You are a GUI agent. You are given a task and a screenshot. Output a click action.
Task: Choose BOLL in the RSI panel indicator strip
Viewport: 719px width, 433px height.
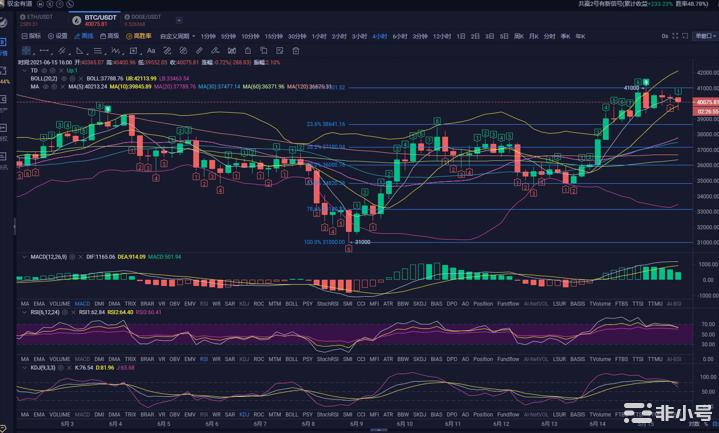coord(292,359)
